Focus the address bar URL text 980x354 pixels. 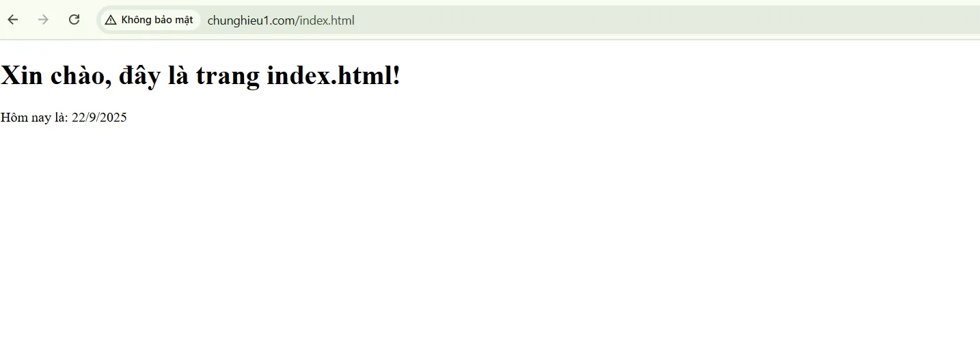click(x=281, y=21)
